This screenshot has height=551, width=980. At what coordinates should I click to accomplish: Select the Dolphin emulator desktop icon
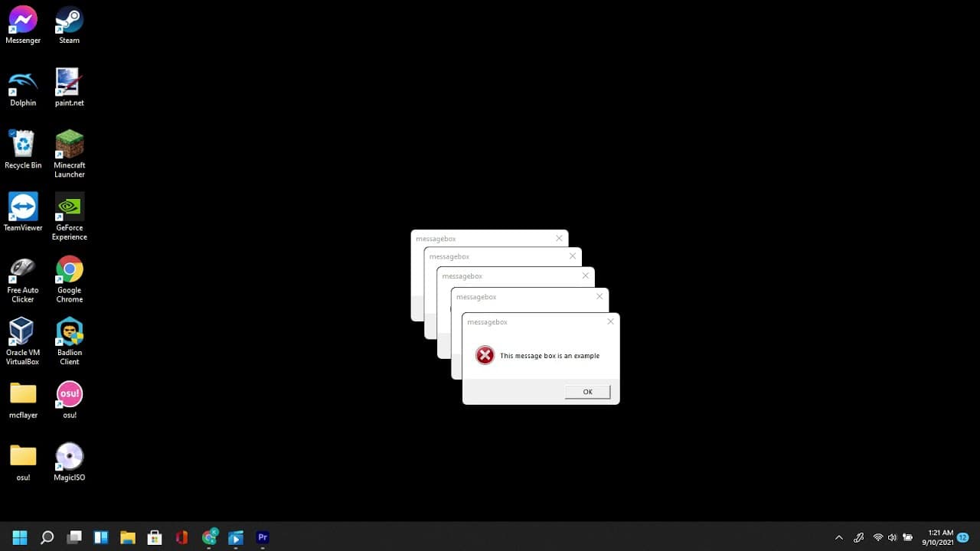coord(23,88)
